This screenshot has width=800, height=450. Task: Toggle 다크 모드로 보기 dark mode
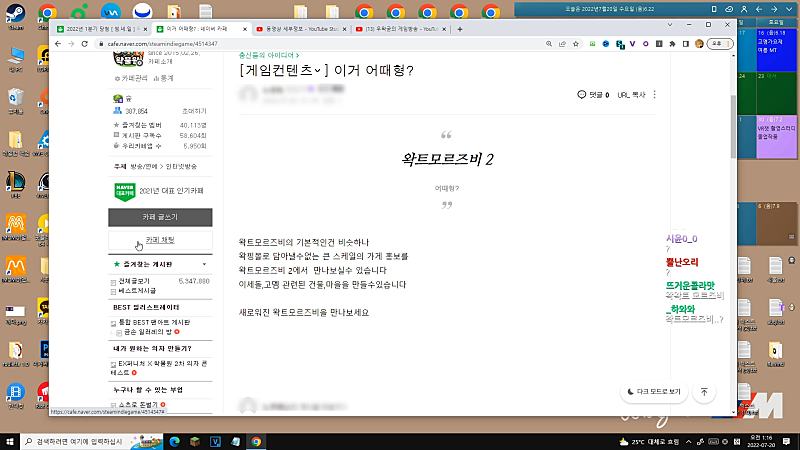653,391
